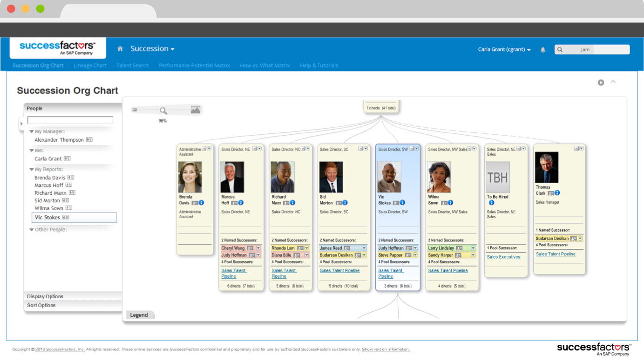The width and height of the screenshot is (644, 357).
Task: Open Brenda Davis talent card icon on chart
Action: [x=195, y=203]
